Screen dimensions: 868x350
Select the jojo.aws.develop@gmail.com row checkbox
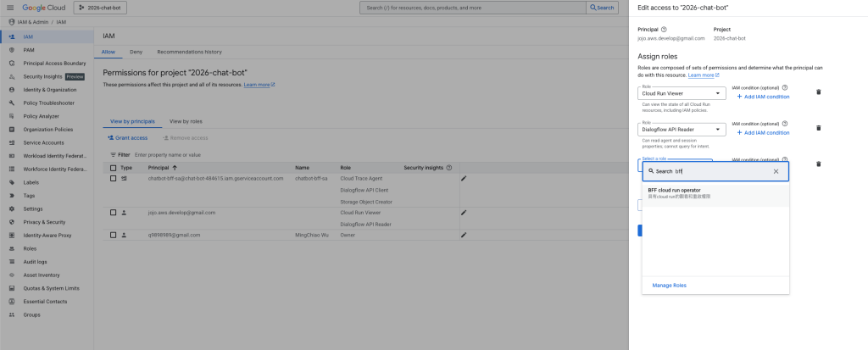(x=113, y=212)
